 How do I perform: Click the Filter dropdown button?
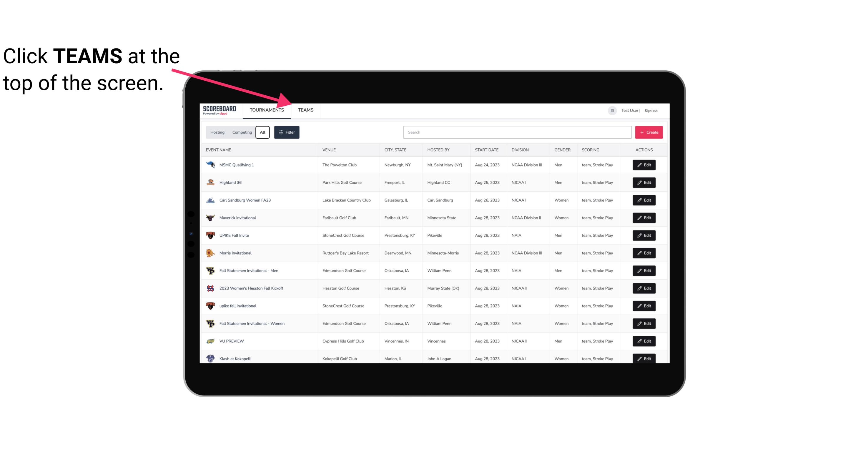pos(286,132)
